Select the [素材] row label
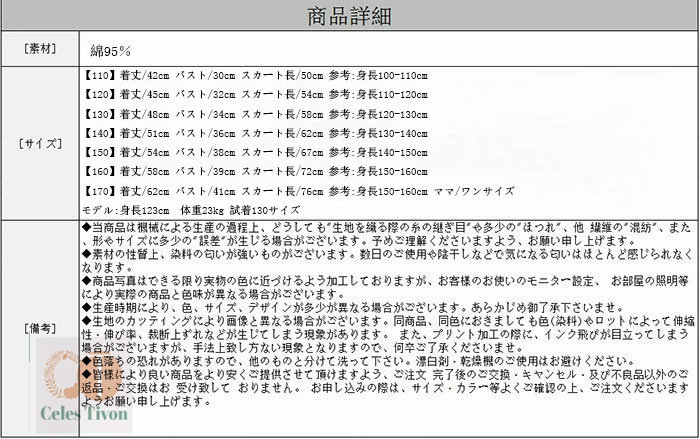The width and height of the screenshot is (700, 439). 38,48
